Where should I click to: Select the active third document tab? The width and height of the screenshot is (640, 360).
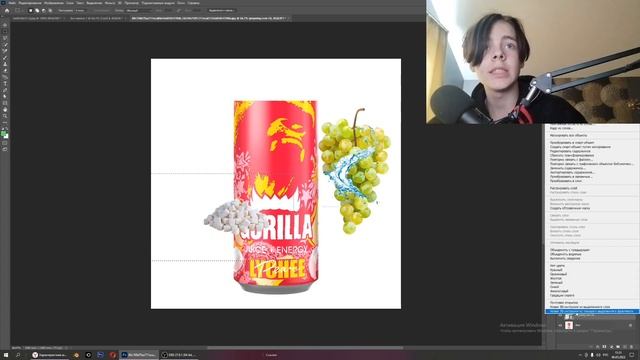(x=211, y=18)
